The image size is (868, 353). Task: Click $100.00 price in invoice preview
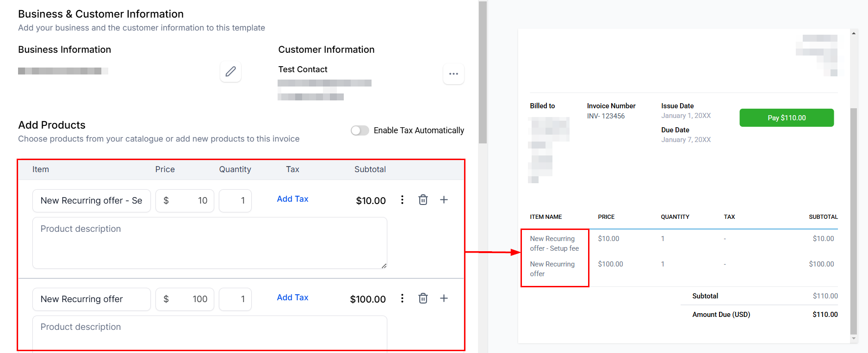click(610, 264)
